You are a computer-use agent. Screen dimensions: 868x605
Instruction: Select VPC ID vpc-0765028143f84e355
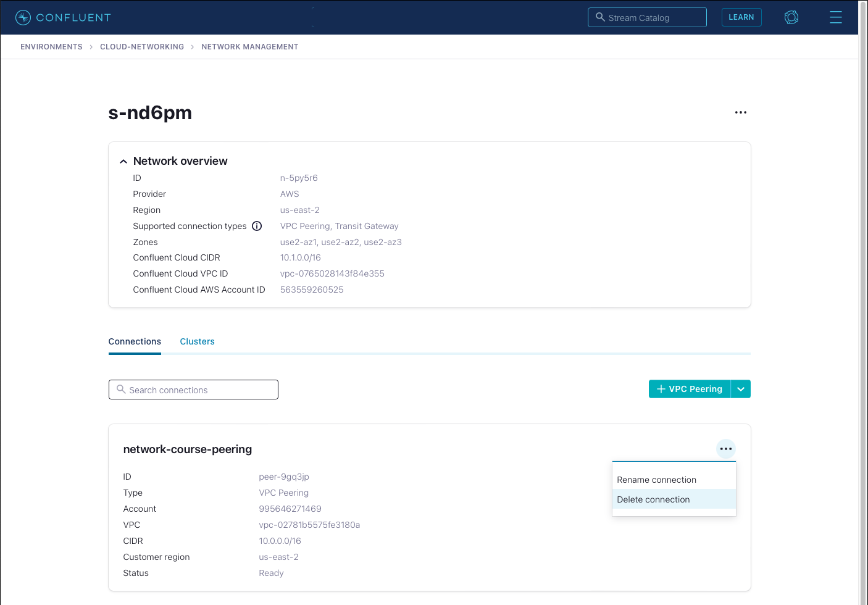tap(332, 273)
